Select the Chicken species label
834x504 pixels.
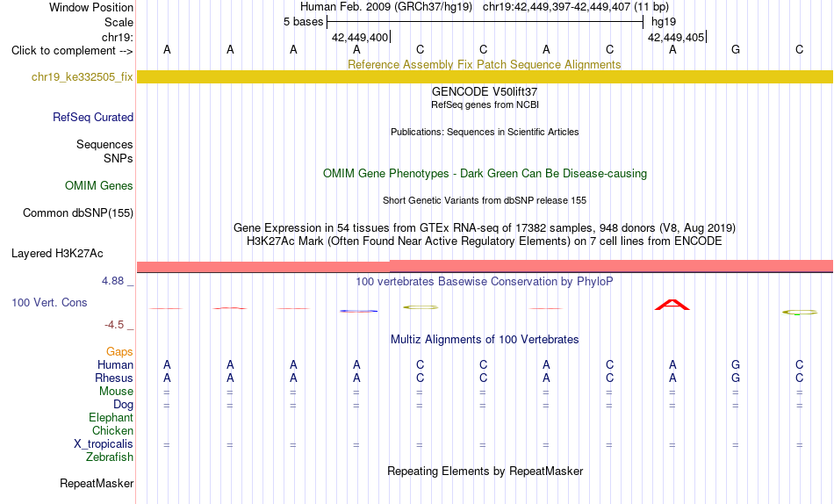click(x=112, y=430)
